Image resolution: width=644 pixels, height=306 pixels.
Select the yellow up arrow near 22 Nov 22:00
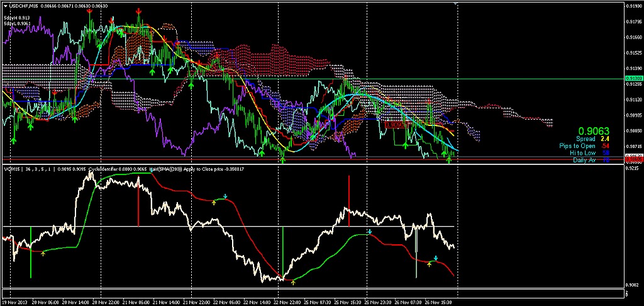[x=293, y=282]
